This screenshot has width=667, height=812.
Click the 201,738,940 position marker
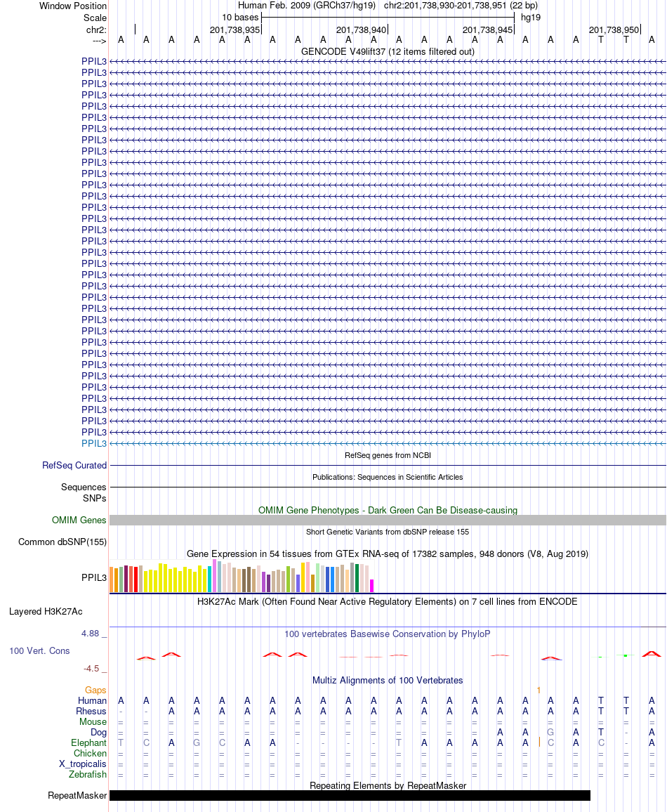pyautogui.click(x=361, y=30)
